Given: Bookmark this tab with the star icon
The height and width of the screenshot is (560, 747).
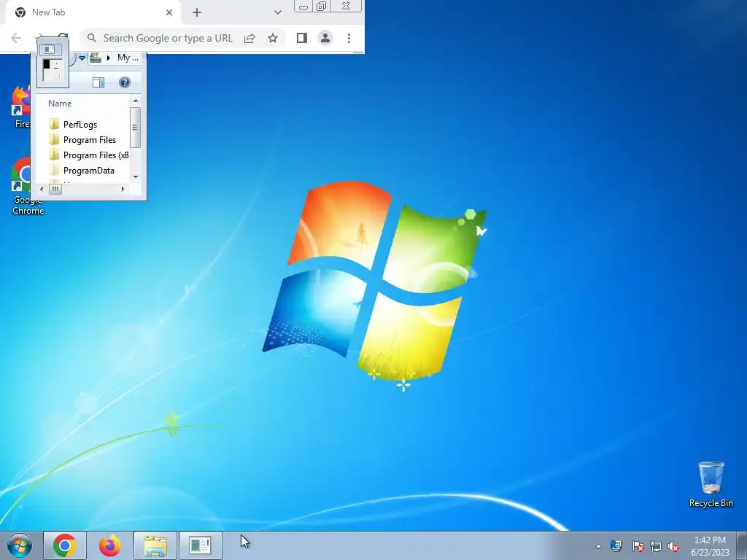Looking at the screenshot, I should [273, 38].
